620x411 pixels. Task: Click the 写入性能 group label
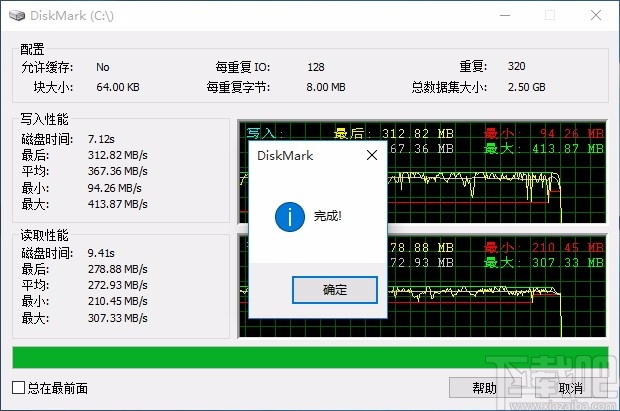(x=44, y=119)
